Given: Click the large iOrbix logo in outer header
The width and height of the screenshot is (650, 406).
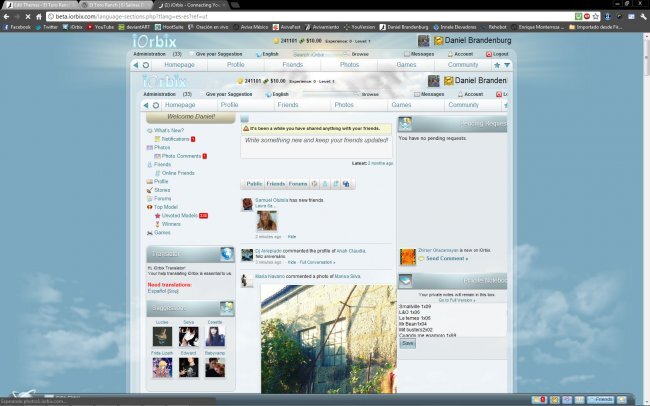Looking at the screenshot, I should pos(155,41).
